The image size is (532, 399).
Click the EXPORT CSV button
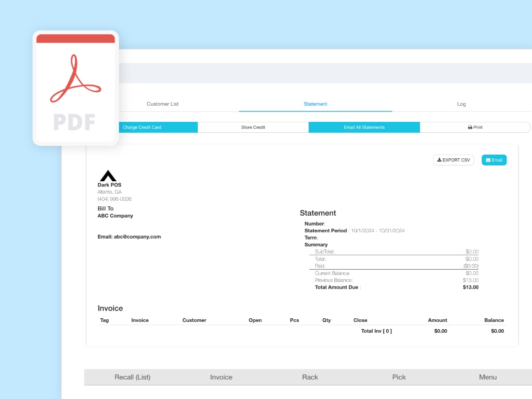click(x=453, y=160)
